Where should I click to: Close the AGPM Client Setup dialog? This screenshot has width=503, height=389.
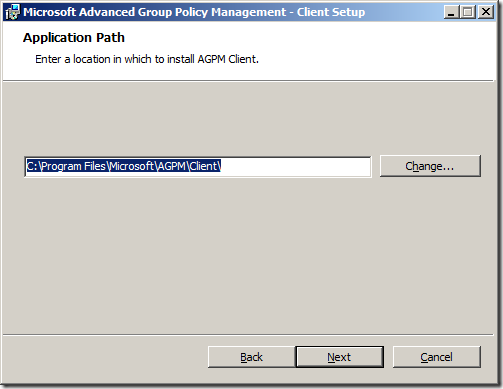[x=486, y=12]
